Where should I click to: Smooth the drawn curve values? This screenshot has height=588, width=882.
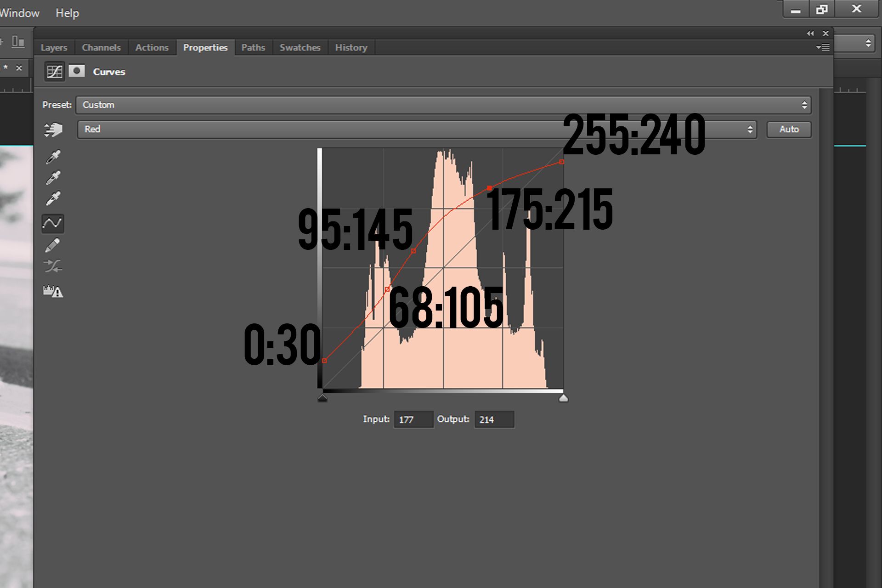point(53,266)
